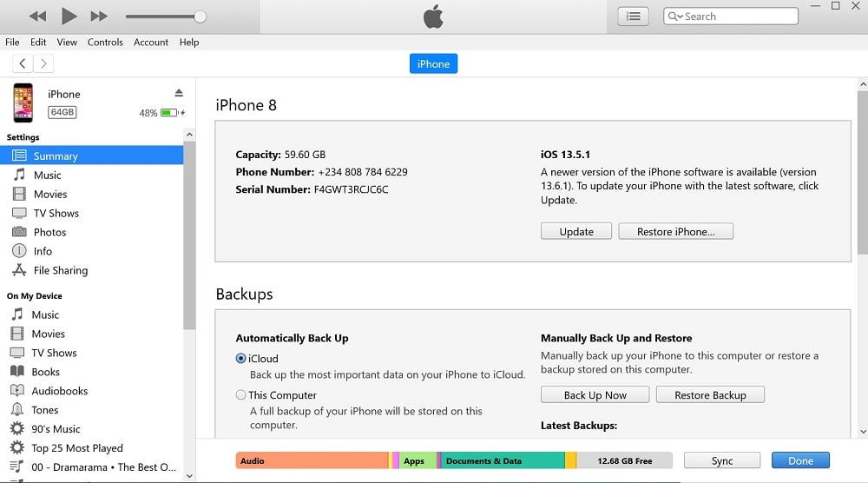Click the Restore iPhone... button

pyautogui.click(x=675, y=232)
